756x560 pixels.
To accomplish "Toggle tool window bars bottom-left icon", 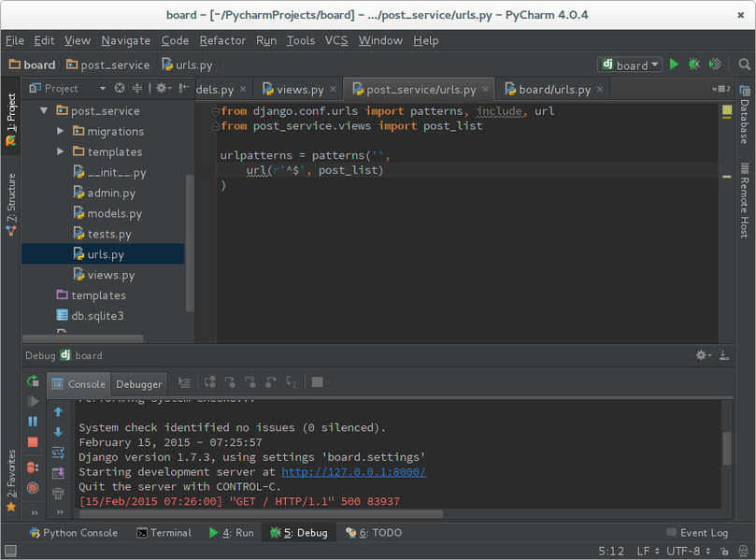I will coord(10,551).
